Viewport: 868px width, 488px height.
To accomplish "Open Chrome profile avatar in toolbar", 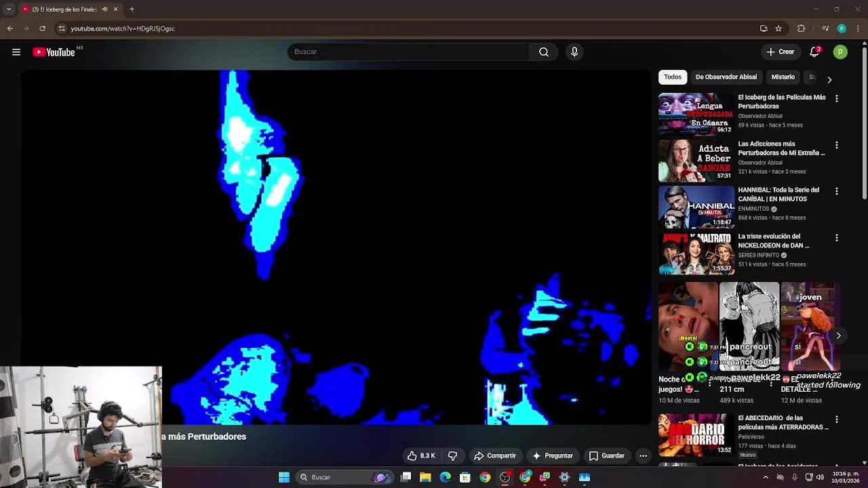I will point(842,28).
